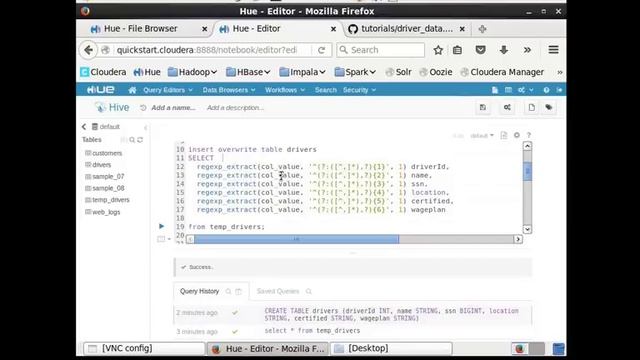The height and width of the screenshot is (360, 640).
Task: Select the drivers table
Action: (x=102, y=165)
